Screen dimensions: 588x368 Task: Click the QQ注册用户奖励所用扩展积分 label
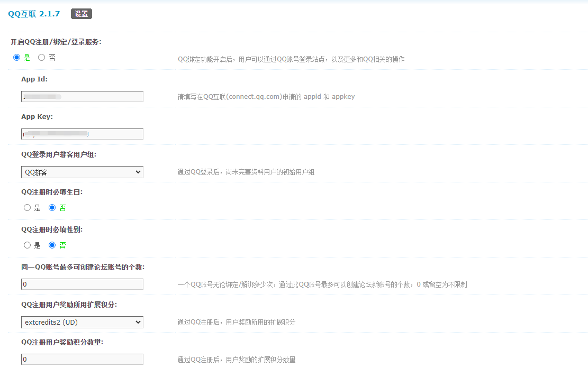click(69, 305)
